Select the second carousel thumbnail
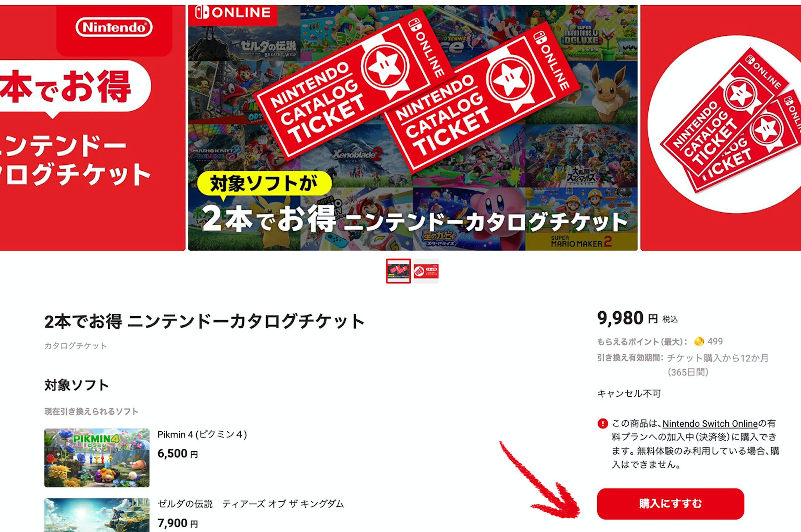This screenshot has height=532, width=801. pos(426,271)
